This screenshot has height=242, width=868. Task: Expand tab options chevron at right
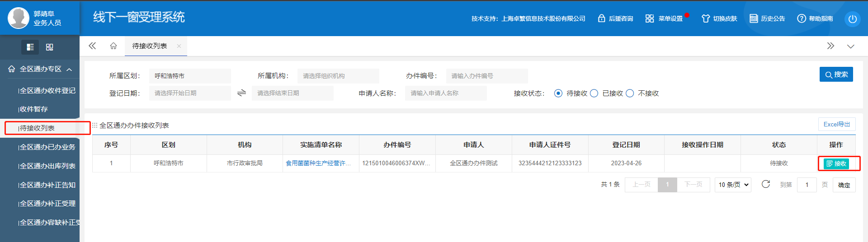(x=850, y=46)
